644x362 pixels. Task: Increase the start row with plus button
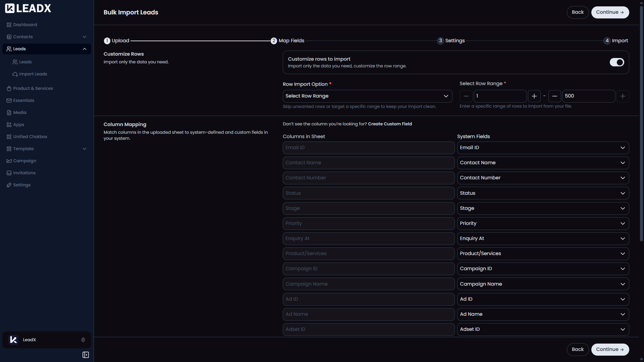click(534, 96)
